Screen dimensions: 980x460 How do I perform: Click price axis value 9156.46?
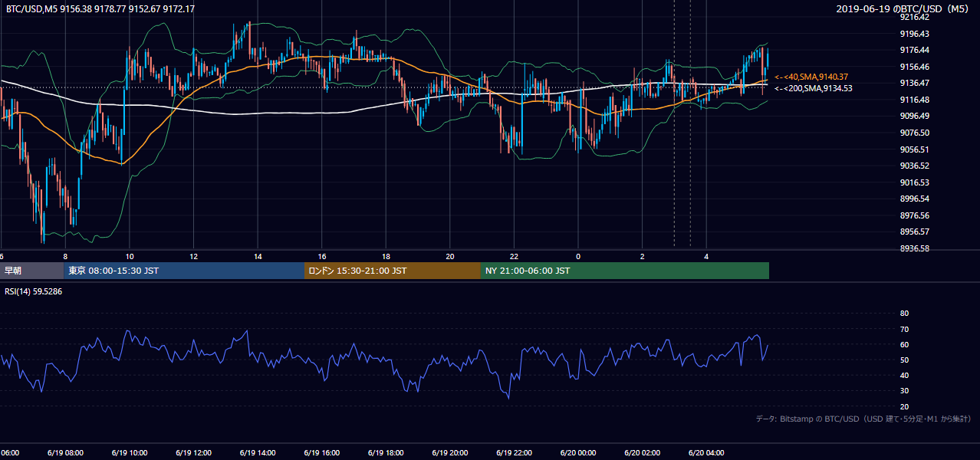(914, 67)
